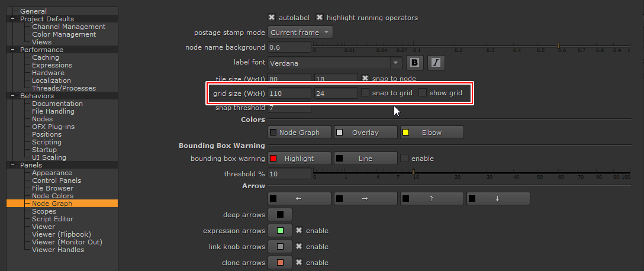Enable the show grid checkbox
This screenshot has height=271, width=644.
click(423, 93)
